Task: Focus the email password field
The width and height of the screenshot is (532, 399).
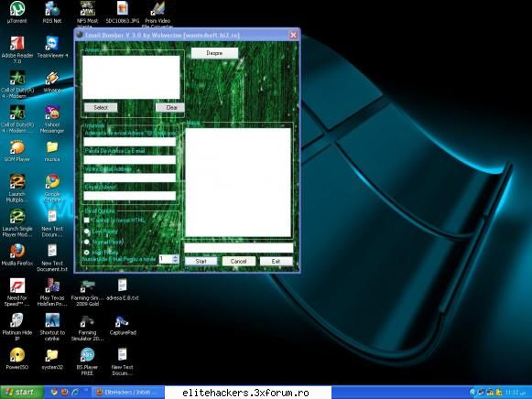Action: 130,159
